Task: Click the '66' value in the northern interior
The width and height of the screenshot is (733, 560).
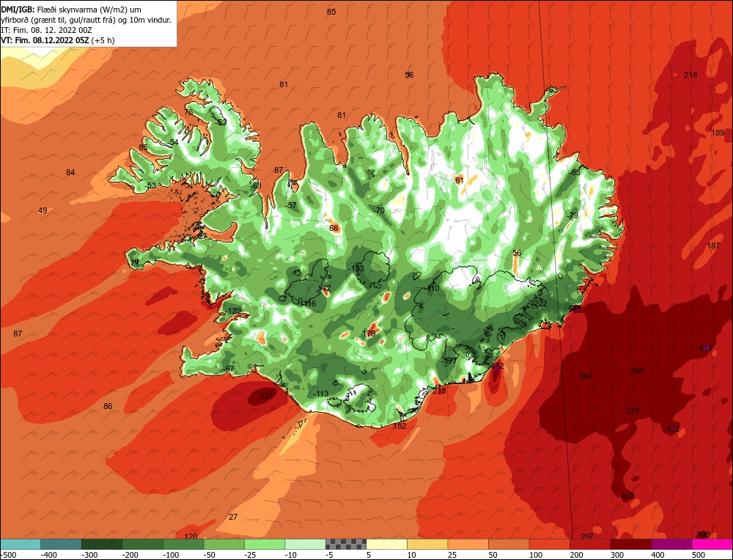Action: coord(334,228)
